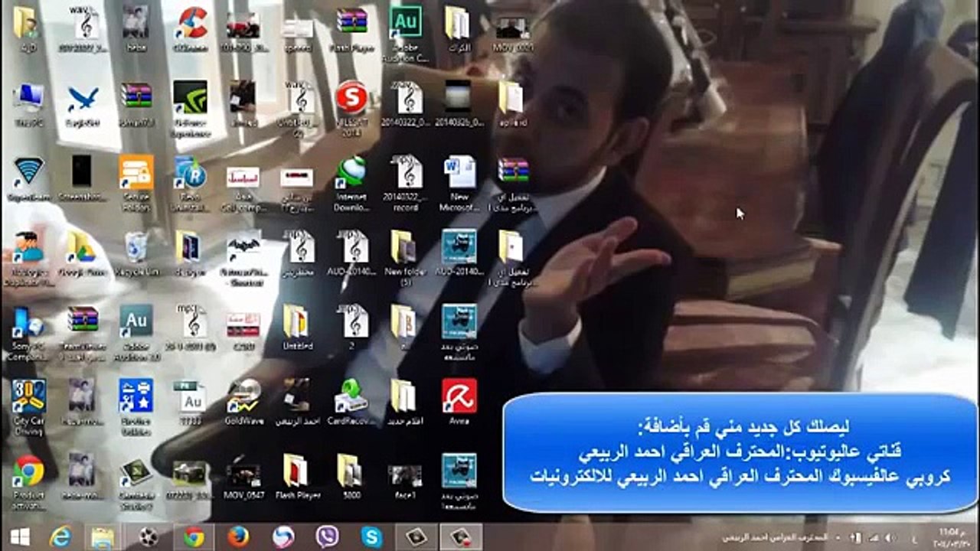
Task: Open Skype from the taskbar
Action: [x=371, y=536]
